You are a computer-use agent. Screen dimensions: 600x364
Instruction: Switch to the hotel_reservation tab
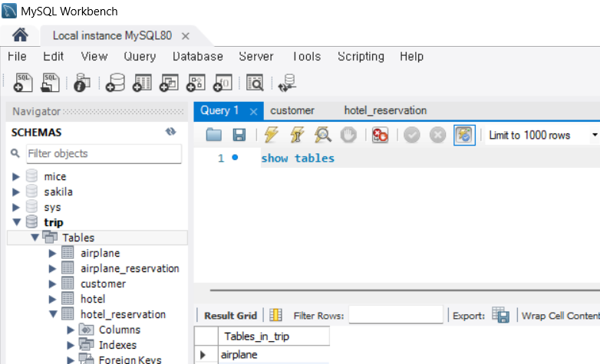coord(385,111)
